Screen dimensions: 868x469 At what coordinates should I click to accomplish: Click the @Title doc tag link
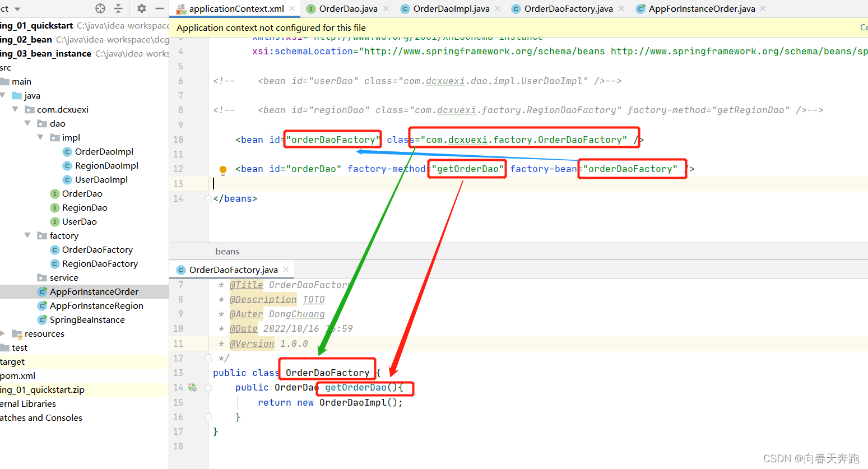tap(246, 285)
